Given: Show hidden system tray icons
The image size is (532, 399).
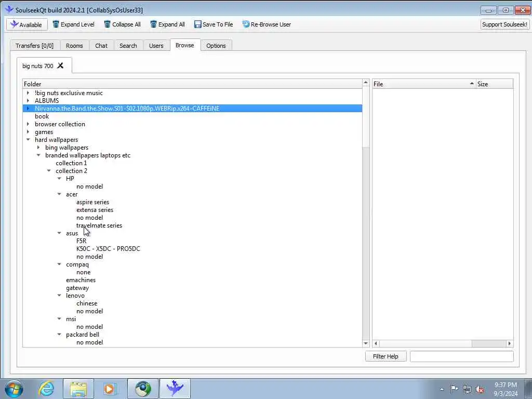Looking at the screenshot, I should [x=442, y=390].
